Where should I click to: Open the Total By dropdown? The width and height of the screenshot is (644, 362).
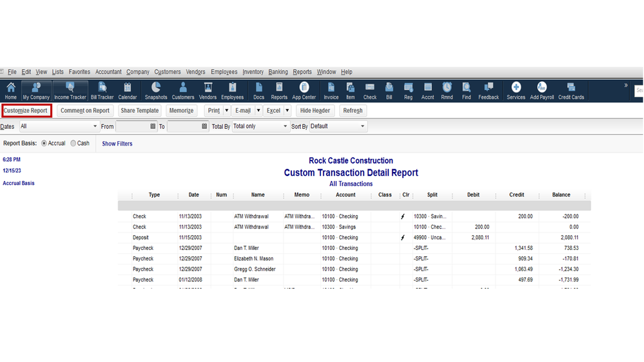pyautogui.click(x=260, y=126)
